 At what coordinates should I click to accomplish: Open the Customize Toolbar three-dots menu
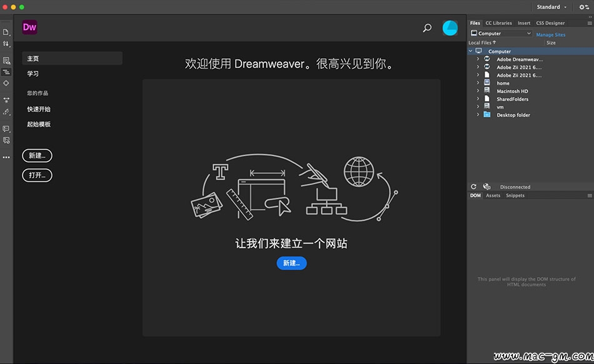(x=6, y=157)
